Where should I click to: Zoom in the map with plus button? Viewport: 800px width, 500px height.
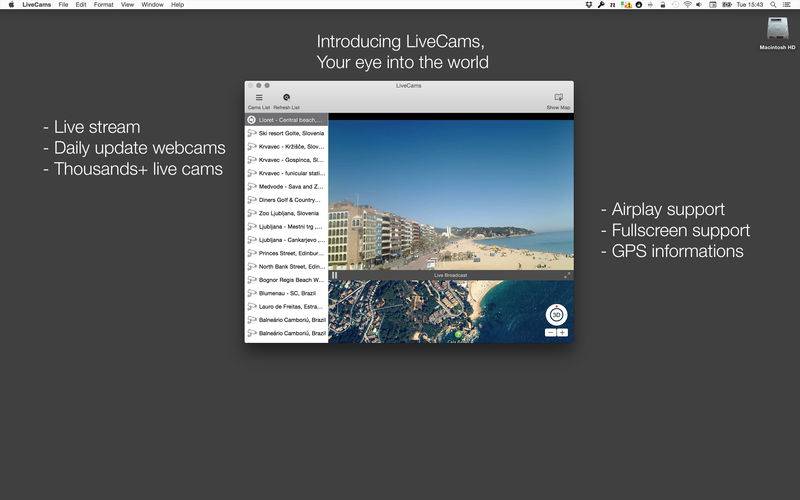click(562, 333)
